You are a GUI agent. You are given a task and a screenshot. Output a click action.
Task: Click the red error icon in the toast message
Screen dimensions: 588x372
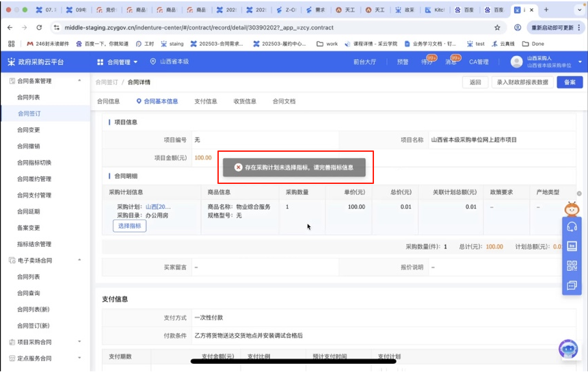tap(238, 167)
